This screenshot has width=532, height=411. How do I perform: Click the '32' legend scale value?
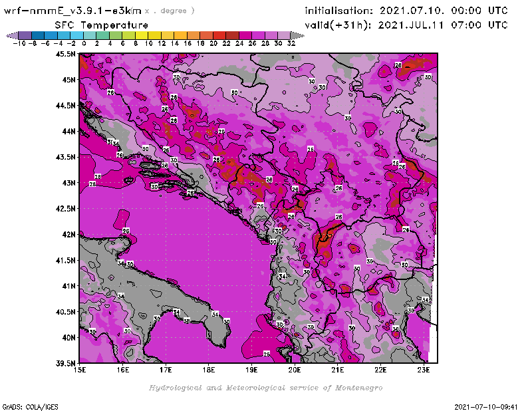pyautogui.click(x=291, y=44)
